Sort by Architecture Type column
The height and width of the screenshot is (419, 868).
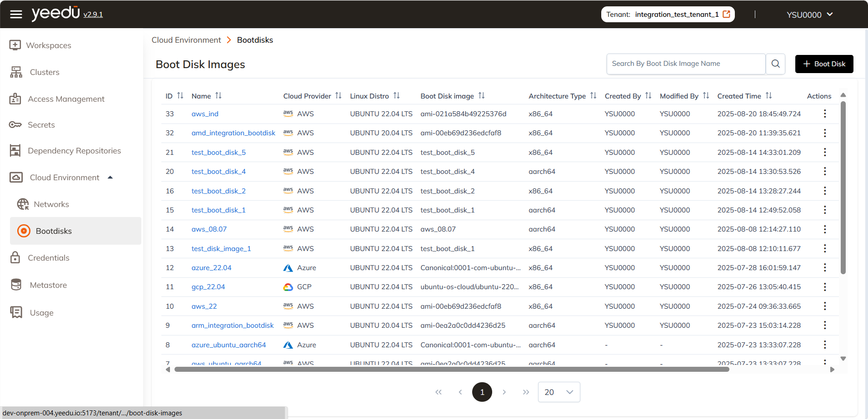click(x=593, y=96)
